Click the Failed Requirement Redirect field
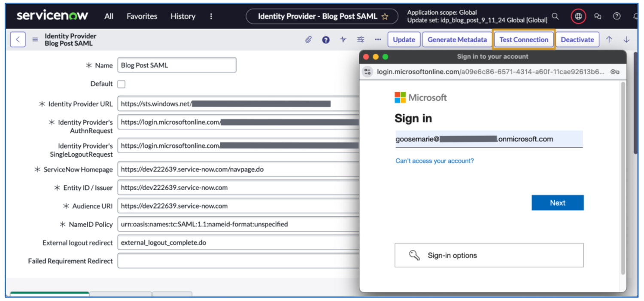The width and height of the screenshot is (644, 301). click(x=238, y=261)
